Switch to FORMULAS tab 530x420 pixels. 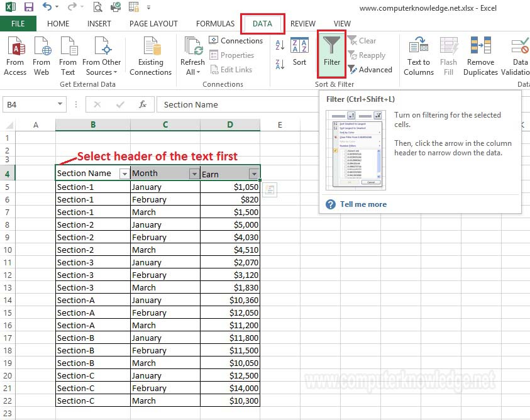pyautogui.click(x=215, y=24)
